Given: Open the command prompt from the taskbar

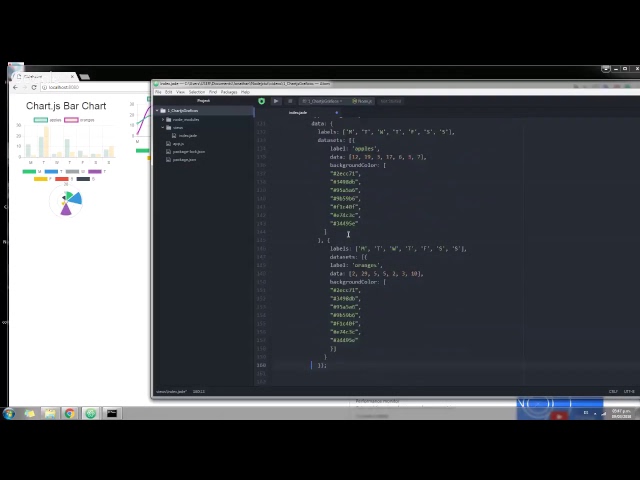Looking at the screenshot, I should pos(111,413).
